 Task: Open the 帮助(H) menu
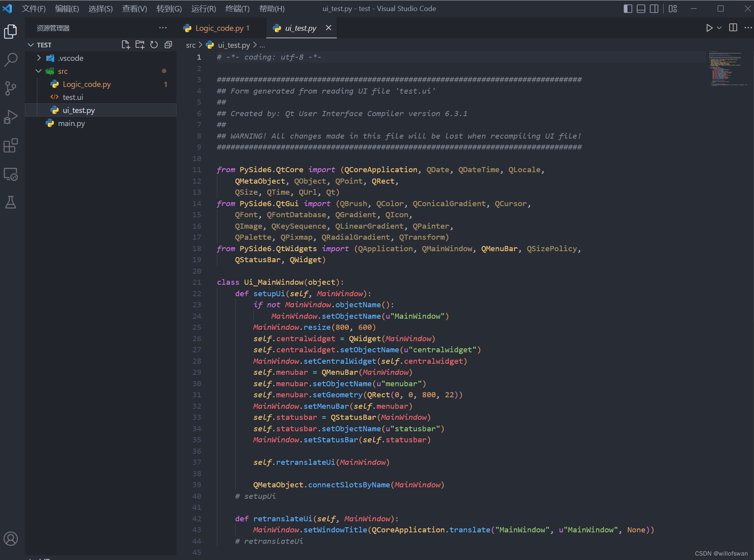pyautogui.click(x=272, y=9)
